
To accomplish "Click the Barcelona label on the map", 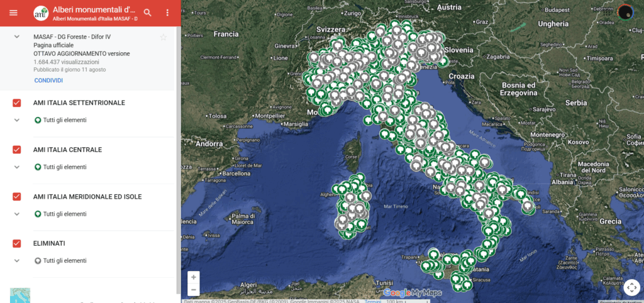I will coord(236,174).
